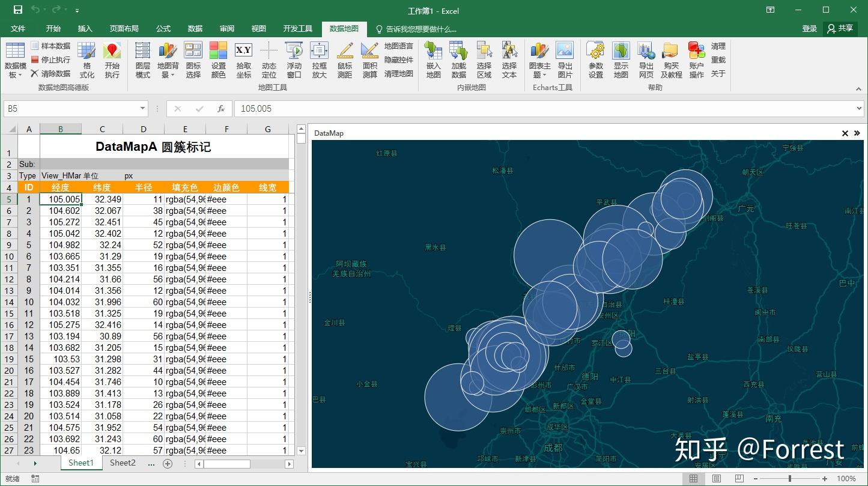Select 面积测算 area measuring tool

(x=370, y=60)
